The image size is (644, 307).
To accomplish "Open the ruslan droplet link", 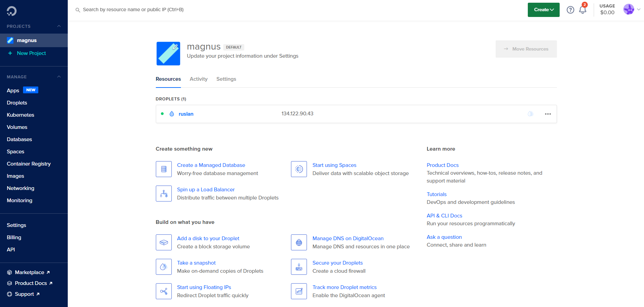I will [186, 114].
